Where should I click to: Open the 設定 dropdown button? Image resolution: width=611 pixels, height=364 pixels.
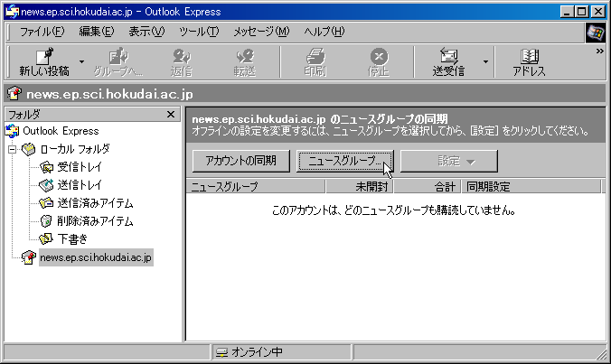click(449, 161)
